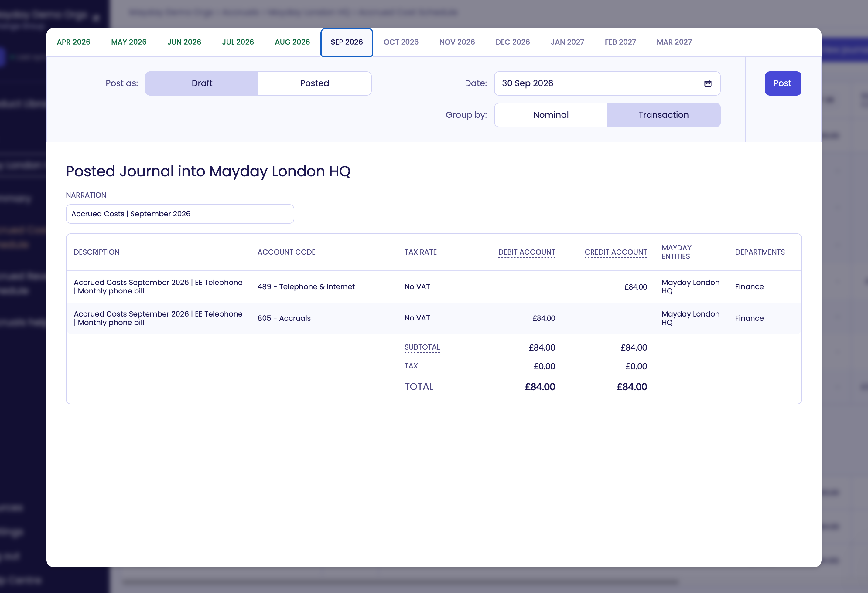
Task: Edit the 30 Sep 2026 date field
Action: tap(607, 83)
